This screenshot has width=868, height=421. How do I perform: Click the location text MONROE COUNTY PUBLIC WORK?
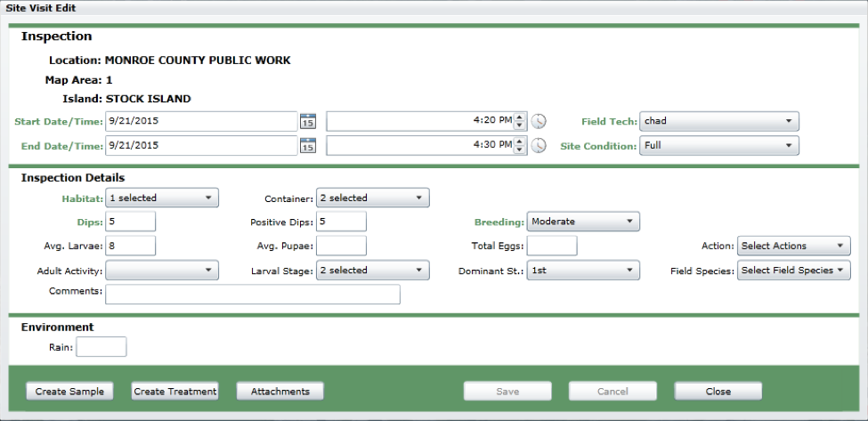pyautogui.click(x=198, y=61)
